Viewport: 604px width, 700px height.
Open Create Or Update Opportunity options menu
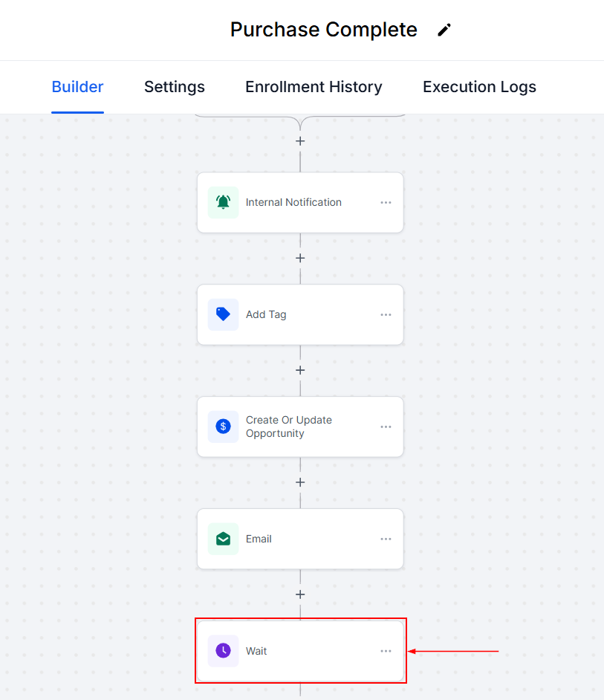(x=386, y=427)
